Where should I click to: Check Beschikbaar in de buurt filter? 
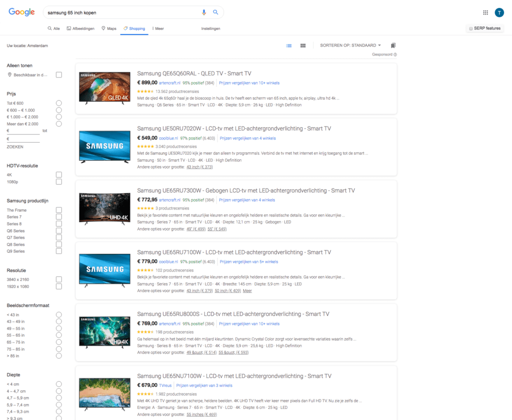coord(59,75)
